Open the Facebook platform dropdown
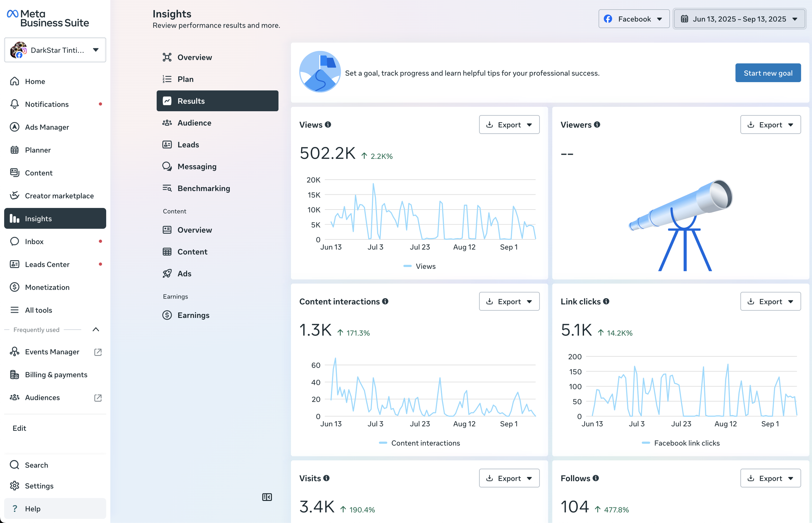 click(x=634, y=19)
